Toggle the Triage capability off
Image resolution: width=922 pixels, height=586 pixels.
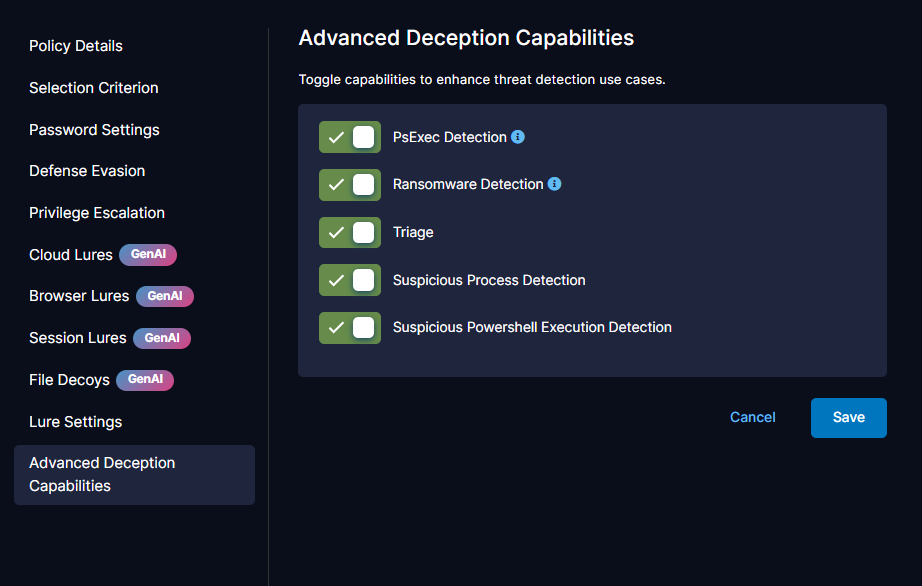click(x=350, y=232)
